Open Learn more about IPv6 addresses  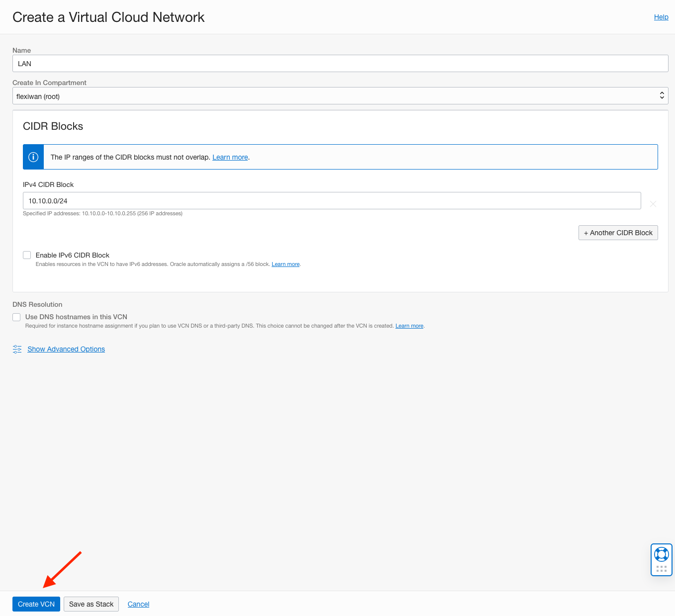(x=286, y=264)
